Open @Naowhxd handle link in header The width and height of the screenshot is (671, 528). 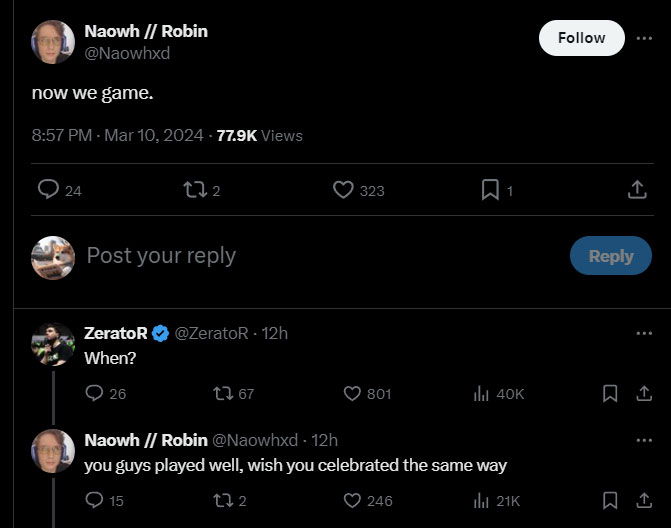(x=127, y=54)
